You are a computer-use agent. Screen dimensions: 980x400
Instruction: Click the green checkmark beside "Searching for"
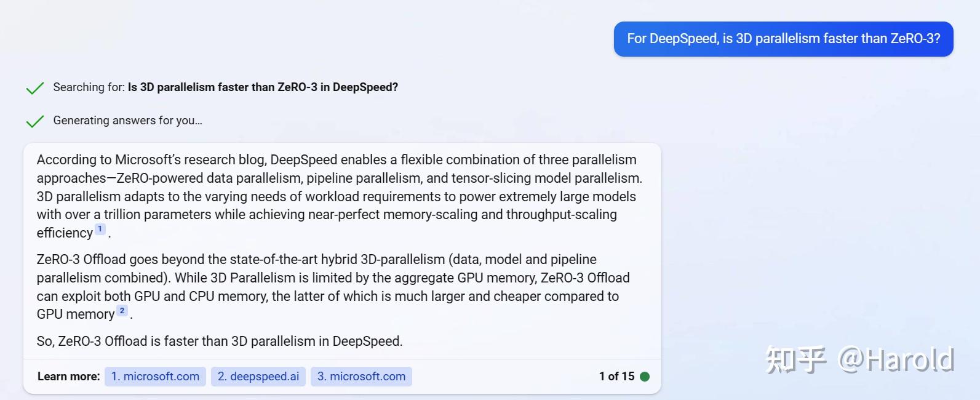tap(34, 87)
